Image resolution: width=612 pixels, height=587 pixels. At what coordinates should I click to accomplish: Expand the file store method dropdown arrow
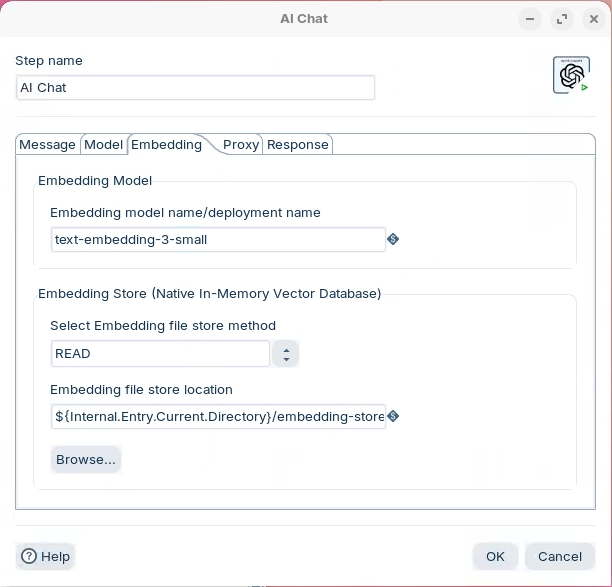tap(286, 354)
